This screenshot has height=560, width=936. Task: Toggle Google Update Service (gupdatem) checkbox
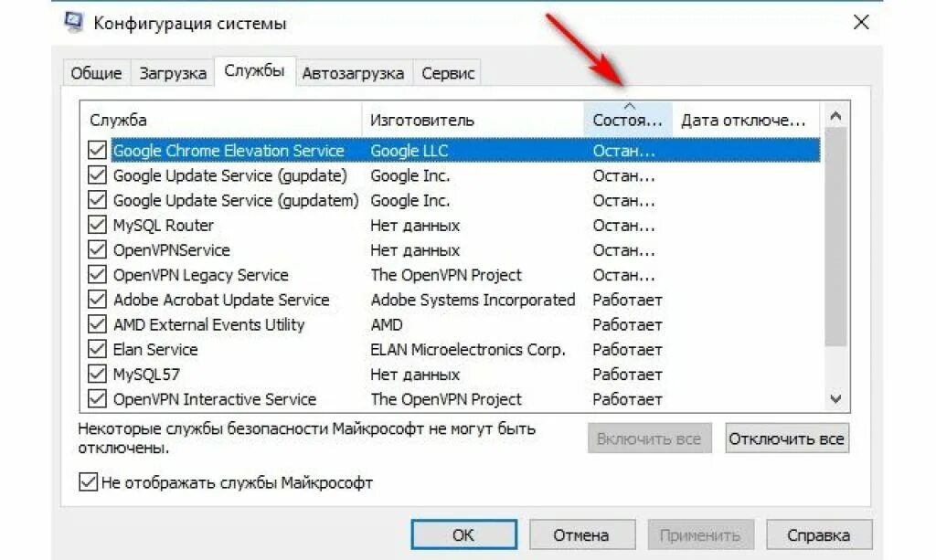point(97,200)
